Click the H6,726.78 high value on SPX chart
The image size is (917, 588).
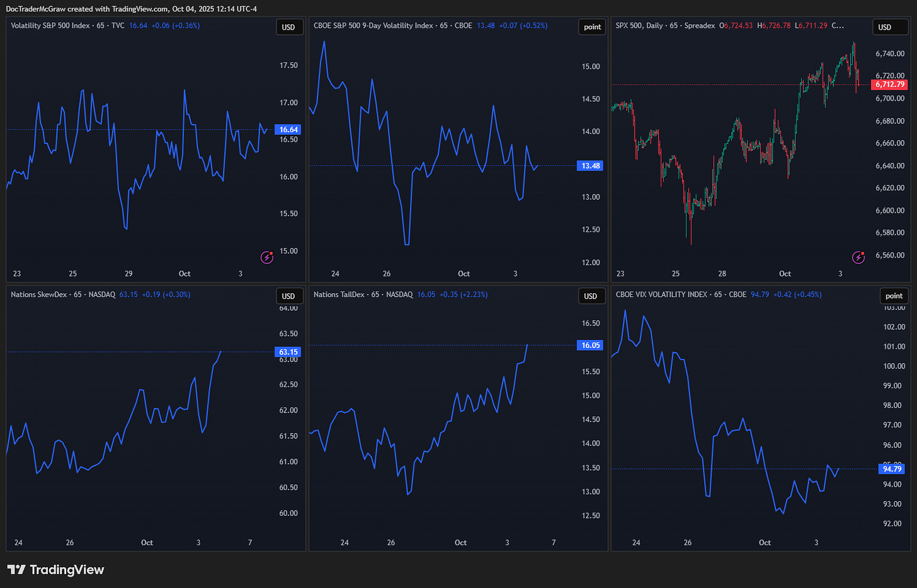click(773, 26)
